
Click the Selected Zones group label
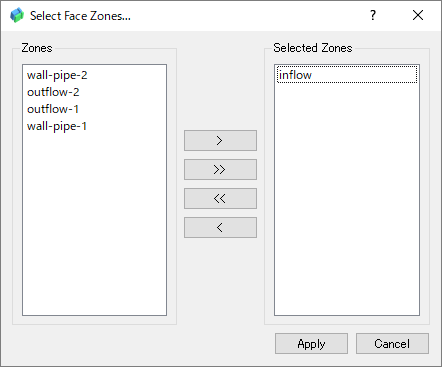pos(313,48)
